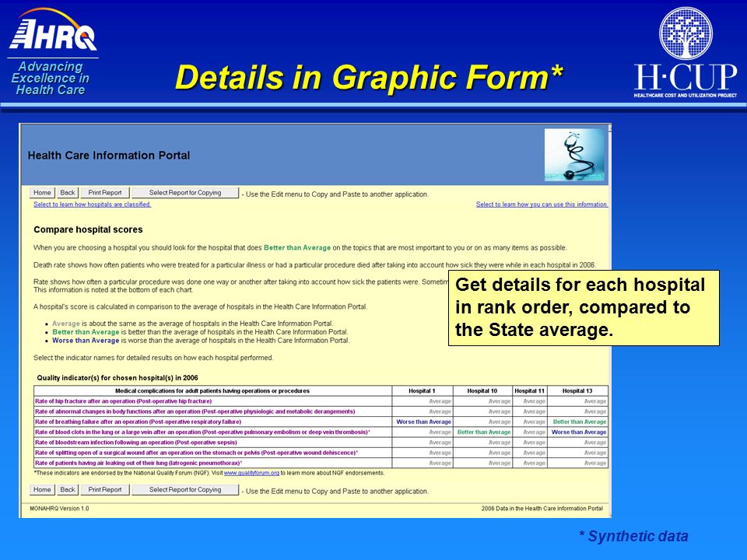The image size is (747, 560).
Task: Click the 'Compare hospital scores' heading
Action: (x=88, y=229)
